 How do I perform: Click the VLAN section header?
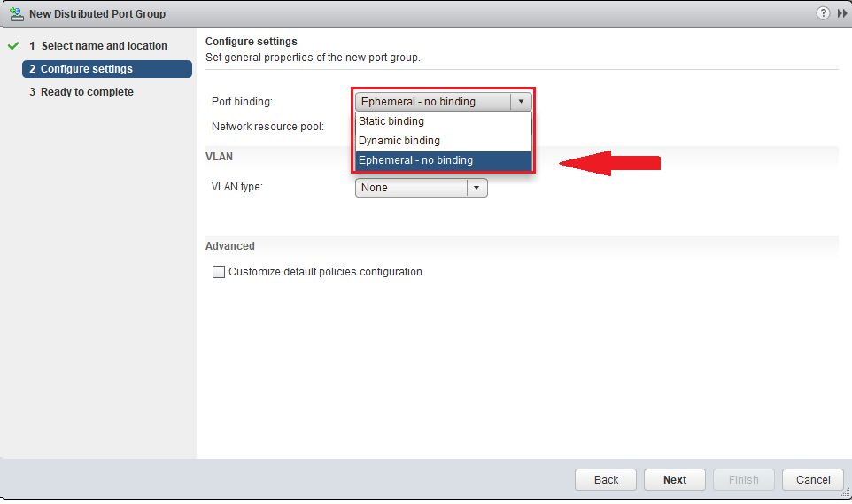(x=220, y=156)
